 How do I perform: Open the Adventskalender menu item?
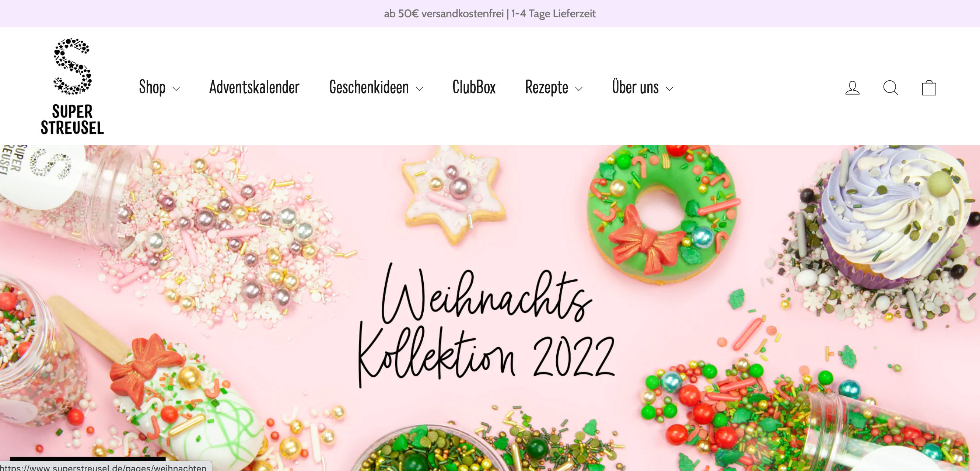255,87
